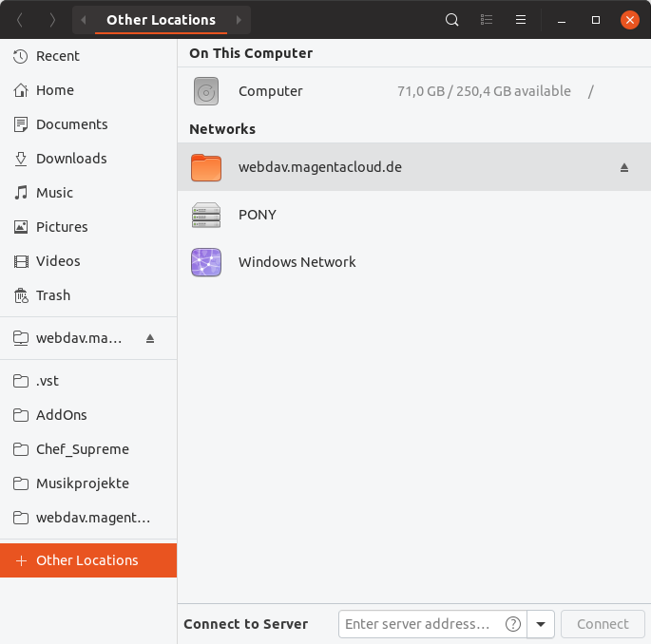Click the plus icon beside Other Locations

[21, 560]
